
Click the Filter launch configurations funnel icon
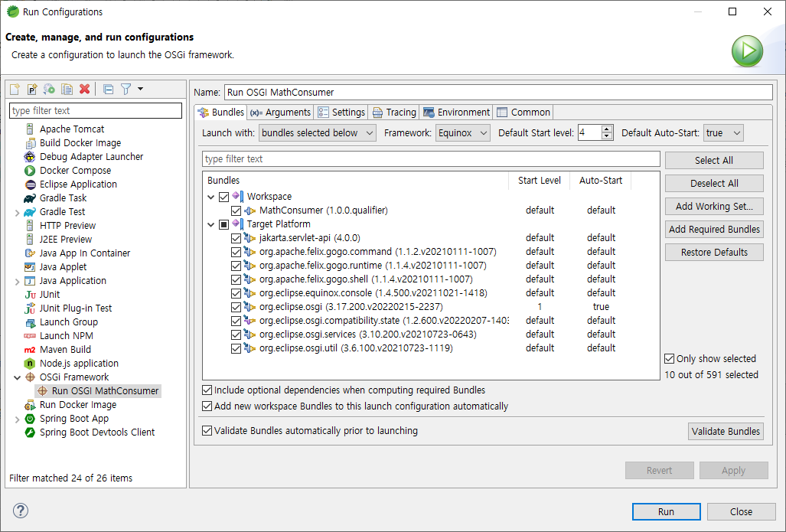click(x=126, y=90)
